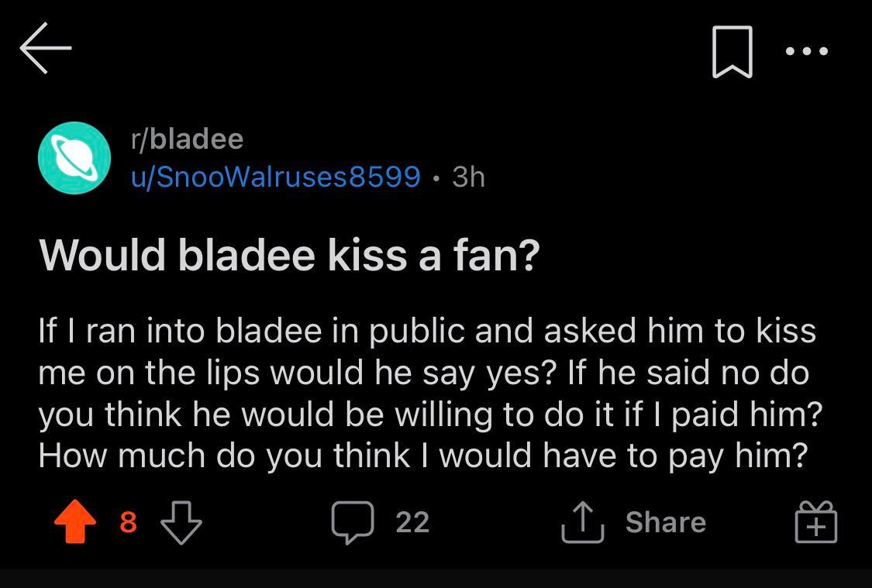The width and height of the screenshot is (872, 588).
Task: Save the post with the bookmark icon
Action: 732,52
